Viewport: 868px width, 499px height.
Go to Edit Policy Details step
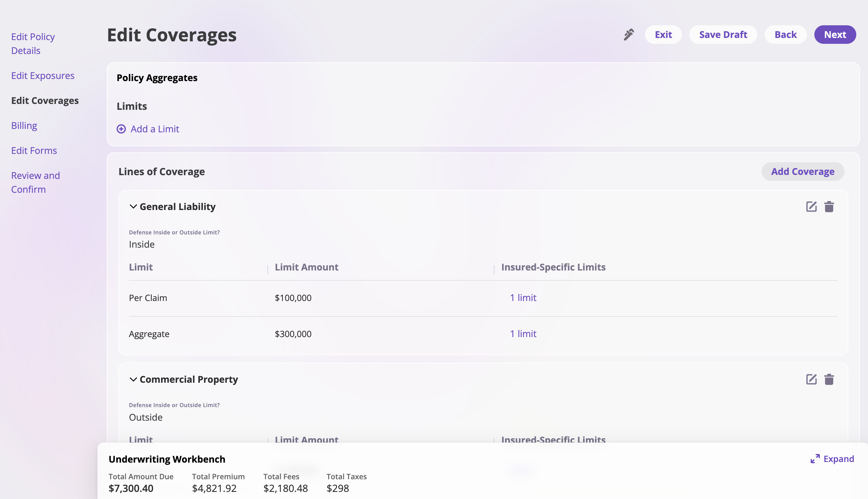click(x=33, y=43)
